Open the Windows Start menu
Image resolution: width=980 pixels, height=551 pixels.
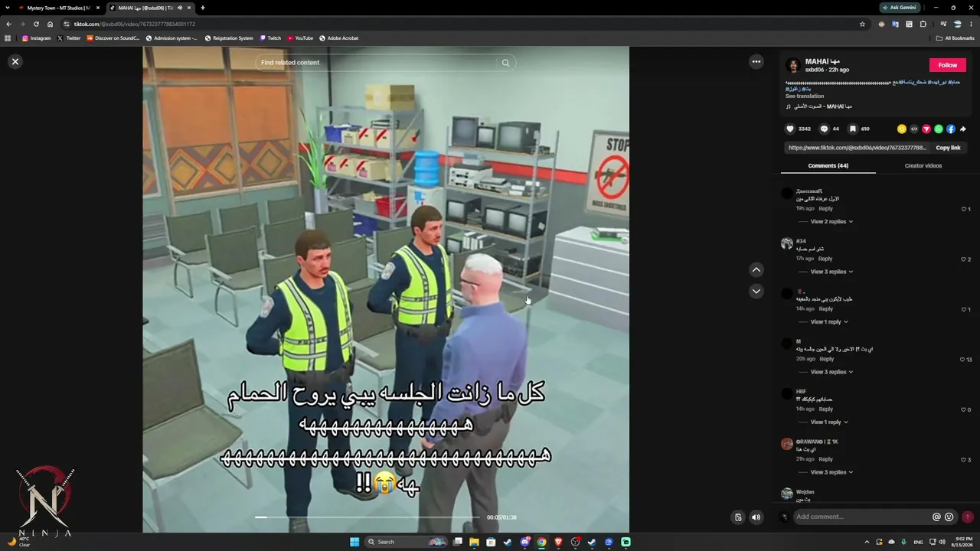(354, 542)
